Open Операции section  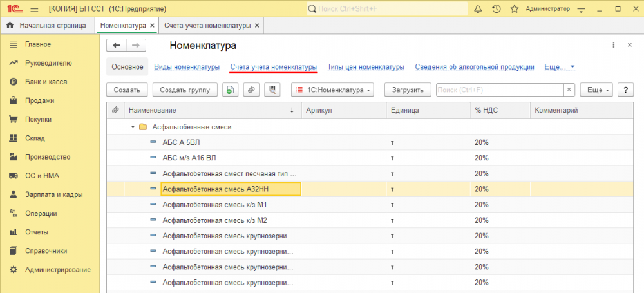(x=41, y=213)
